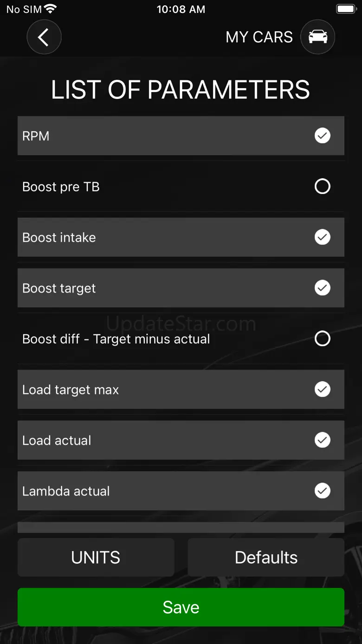This screenshot has width=362, height=644.
Task: Open the UNITS settings
Action: click(96, 557)
